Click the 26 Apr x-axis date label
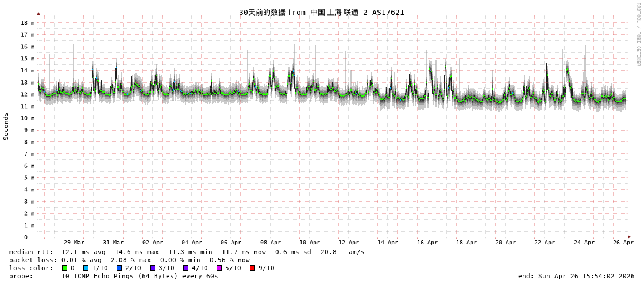Image resolution: width=644 pixels, height=284 pixels. pos(623,243)
